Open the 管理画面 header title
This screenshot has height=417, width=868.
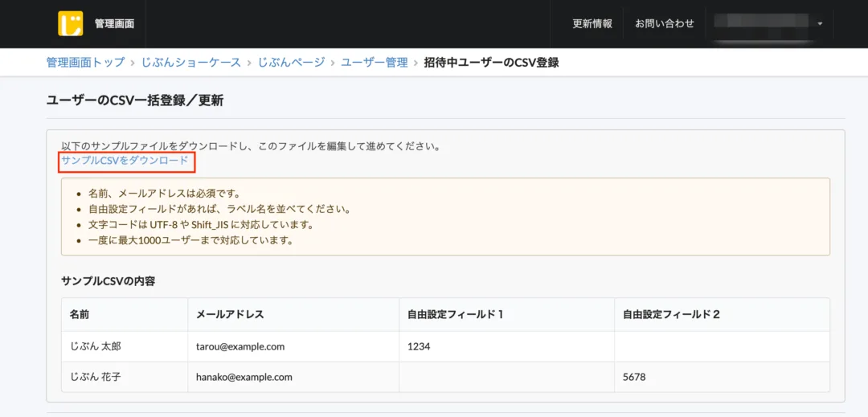pos(114,24)
